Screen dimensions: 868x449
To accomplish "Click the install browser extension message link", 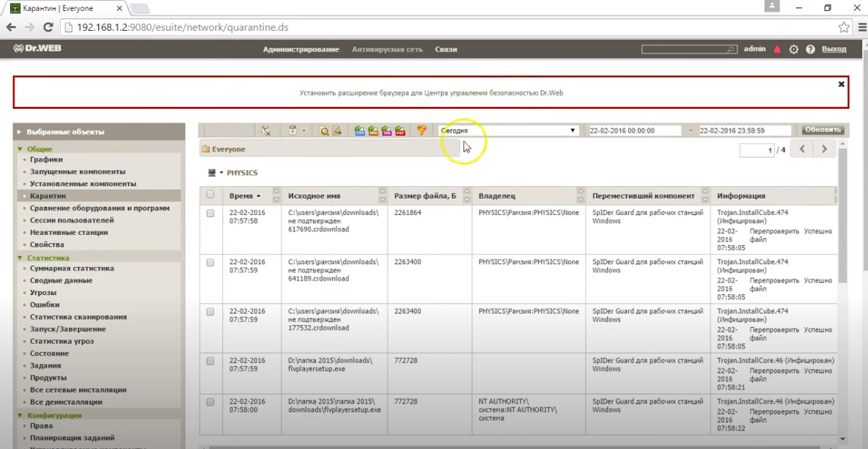I will (x=431, y=93).
